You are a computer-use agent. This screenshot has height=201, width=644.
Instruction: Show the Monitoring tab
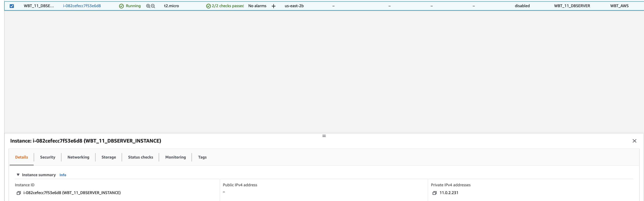tap(176, 157)
